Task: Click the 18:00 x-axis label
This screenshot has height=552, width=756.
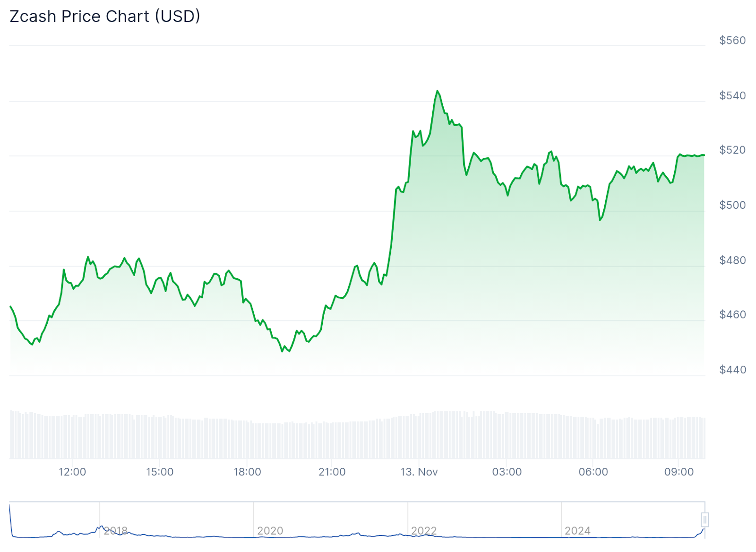Action: pyautogui.click(x=247, y=472)
